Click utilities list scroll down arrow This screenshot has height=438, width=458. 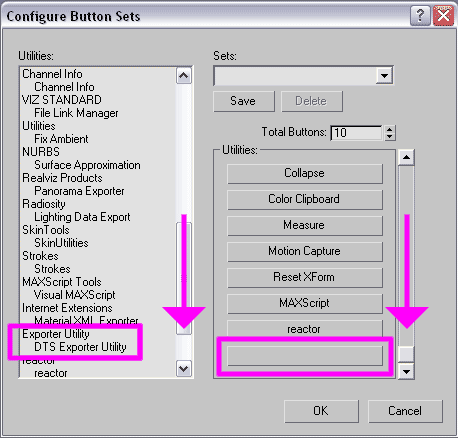tap(184, 369)
